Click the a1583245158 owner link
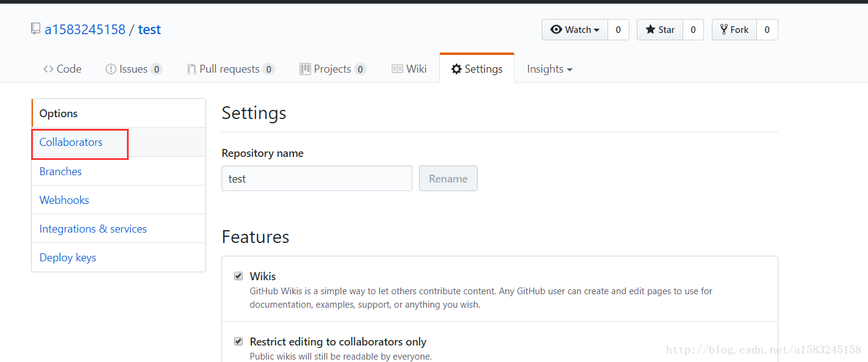868x362 pixels. tap(85, 29)
